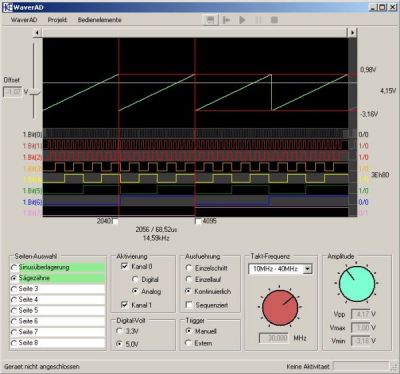Select Einzellauf execution mode
The width and height of the screenshot is (400, 374).
pyautogui.click(x=189, y=279)
